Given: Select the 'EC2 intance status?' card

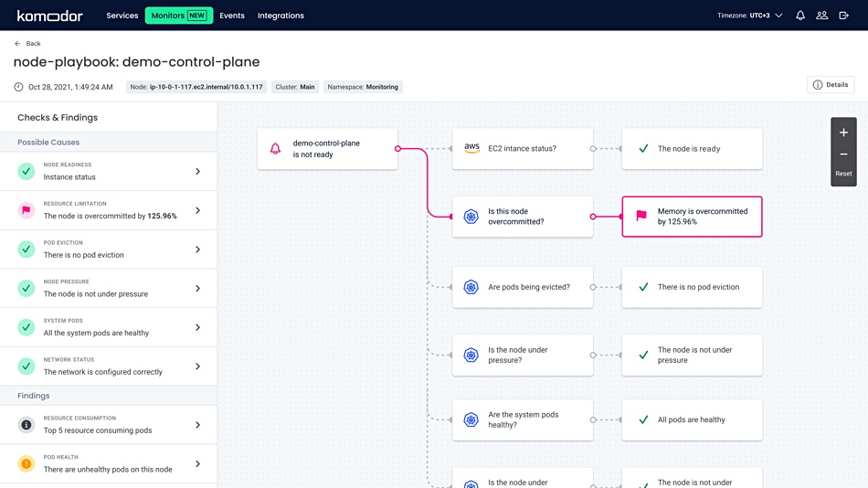Looking at the screenshot, I should pos(523,148).
